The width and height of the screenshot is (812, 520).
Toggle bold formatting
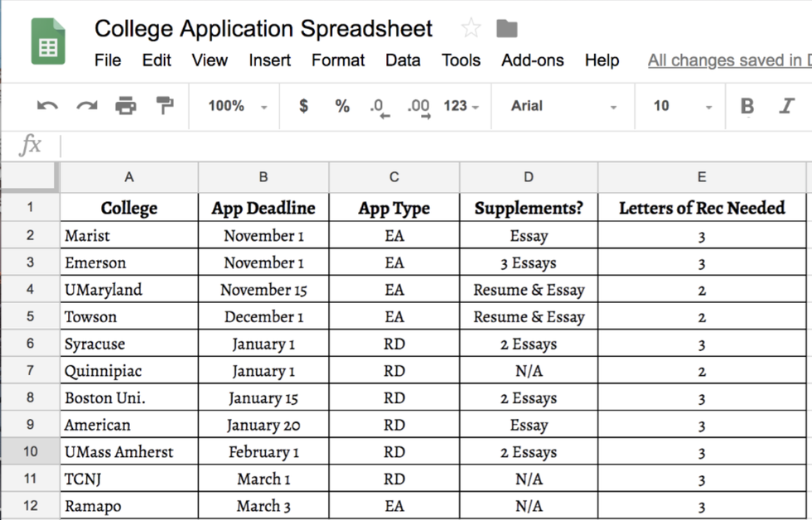747,106
